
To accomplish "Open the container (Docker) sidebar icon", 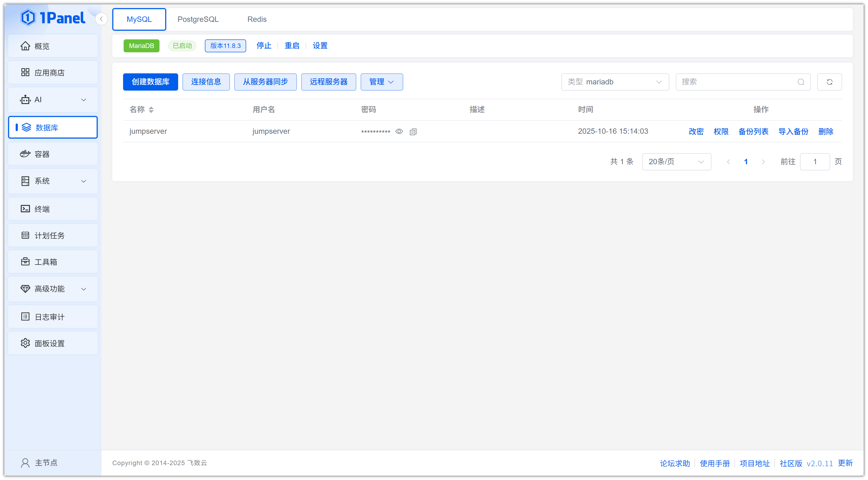I will pos(25,154).
